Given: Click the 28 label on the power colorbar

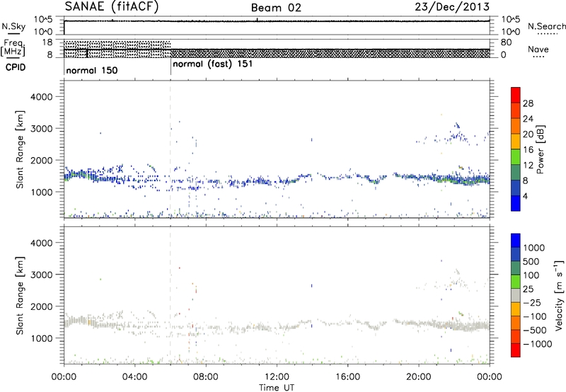Looking at the screenshot, I should pos(528,104).
